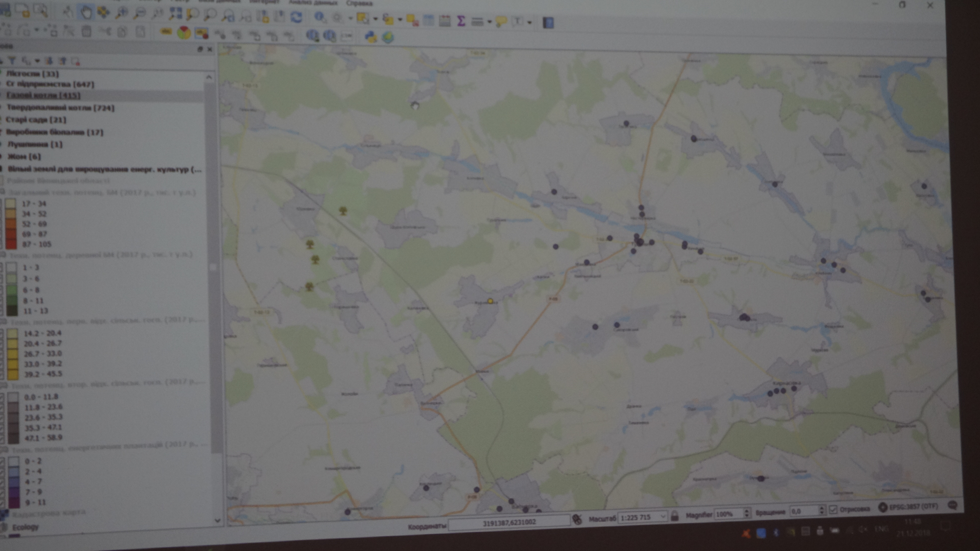Click the globe plugin icon after Python
The image size is (980, 551).
(x=388, y=37)
